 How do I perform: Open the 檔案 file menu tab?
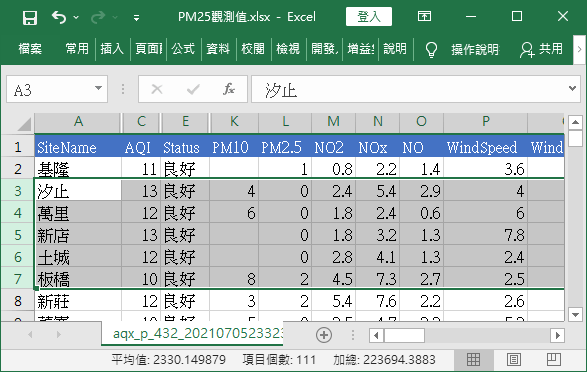[x=30, y=49]
